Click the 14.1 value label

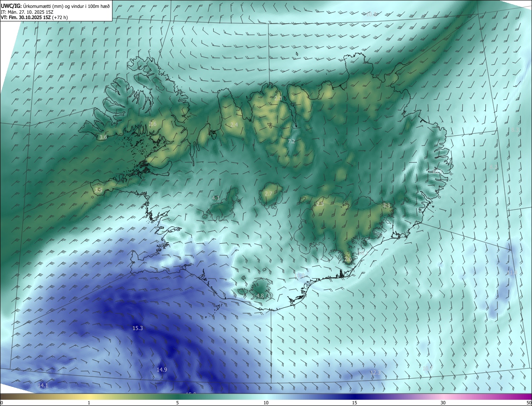click(43, 385)
